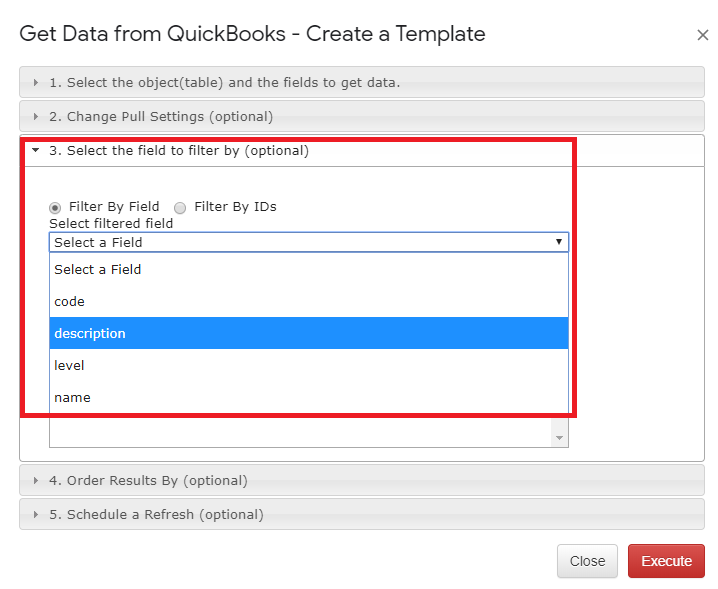The image size is (718, 589).
Task: Click the scroll down arrow of the textarea
Action: (559, 438)
